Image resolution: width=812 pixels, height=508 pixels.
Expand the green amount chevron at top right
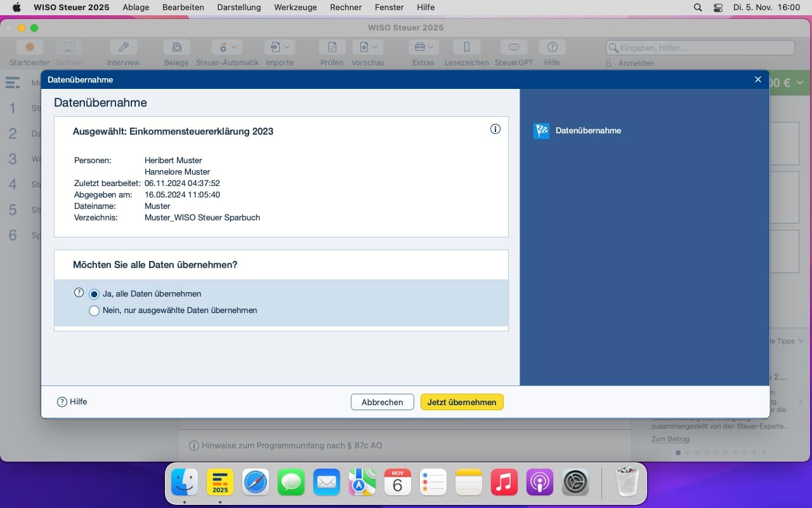pyautogui.click(x=800, y=83)
